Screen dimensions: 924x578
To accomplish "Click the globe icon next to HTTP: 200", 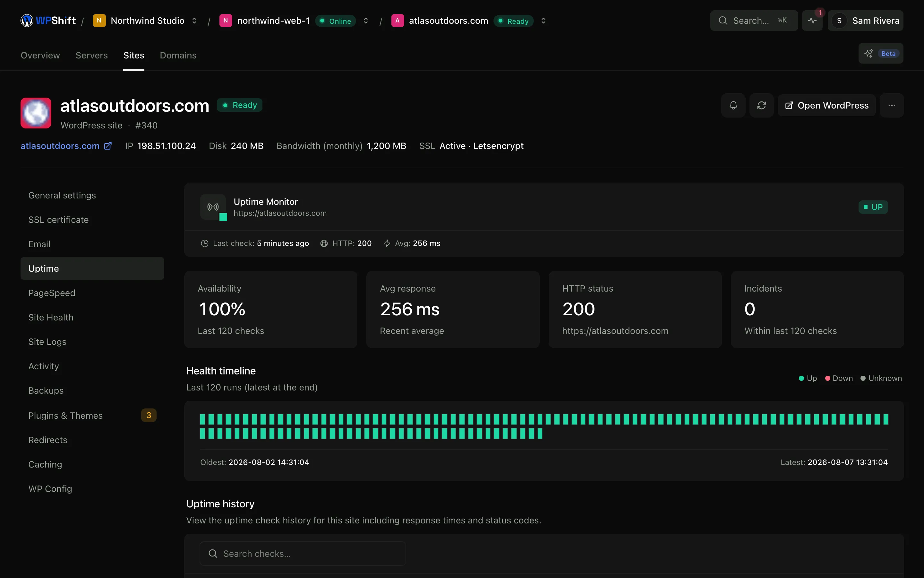I will coord(324,243).
